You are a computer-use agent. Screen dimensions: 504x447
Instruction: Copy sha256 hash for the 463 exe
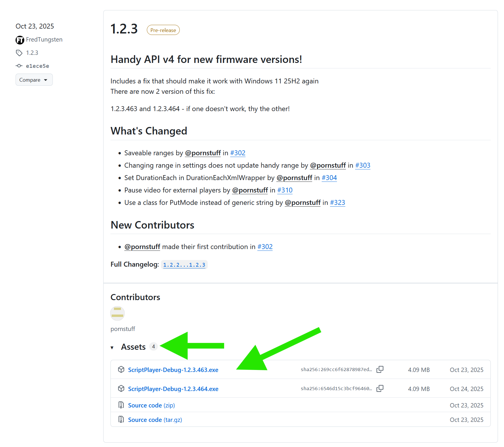click(380, 369)
